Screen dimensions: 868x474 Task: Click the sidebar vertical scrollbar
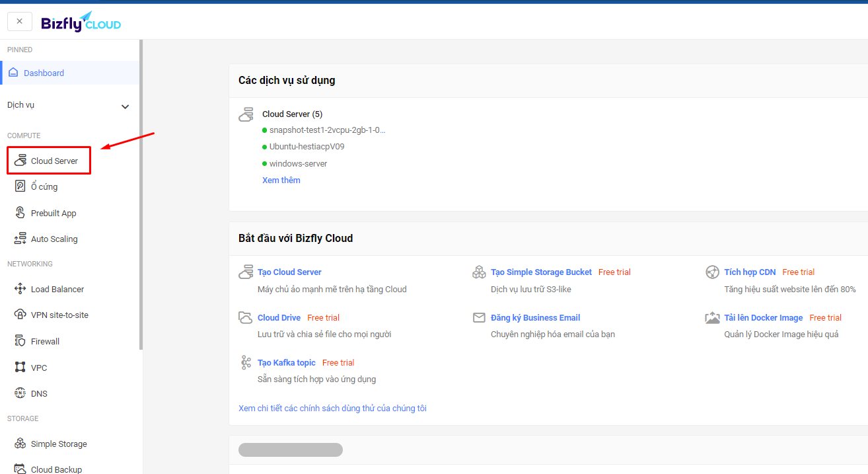pyautogui.click(x=141, y=194)
